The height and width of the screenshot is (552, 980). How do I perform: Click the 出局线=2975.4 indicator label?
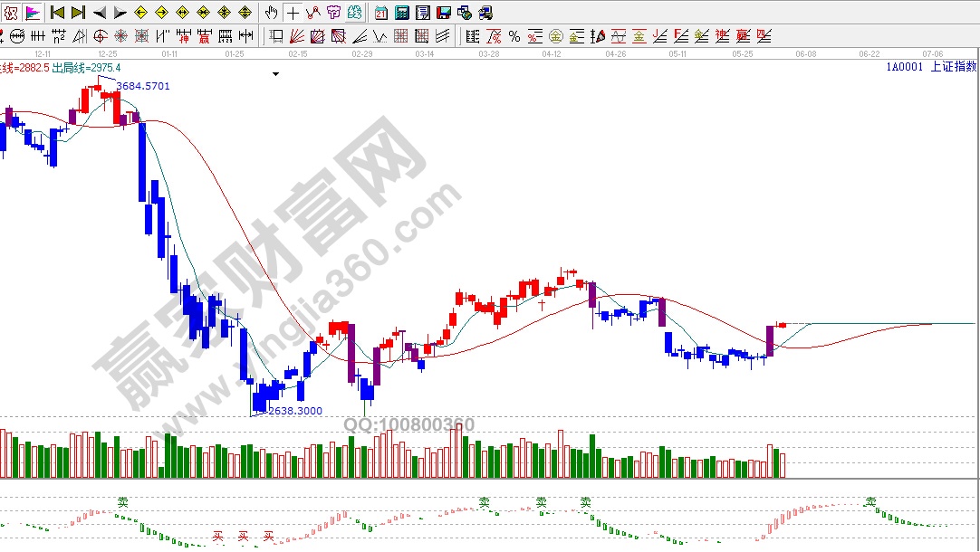(x=86, y=68)
